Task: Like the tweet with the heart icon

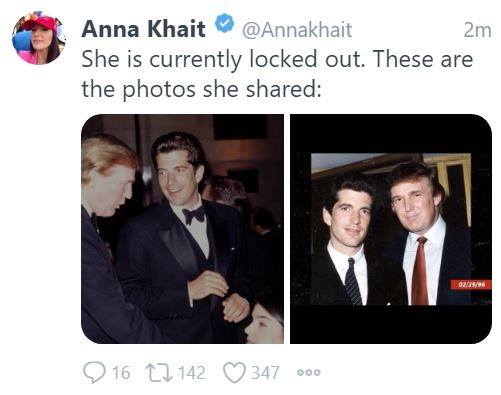Action: coord(234,372)
